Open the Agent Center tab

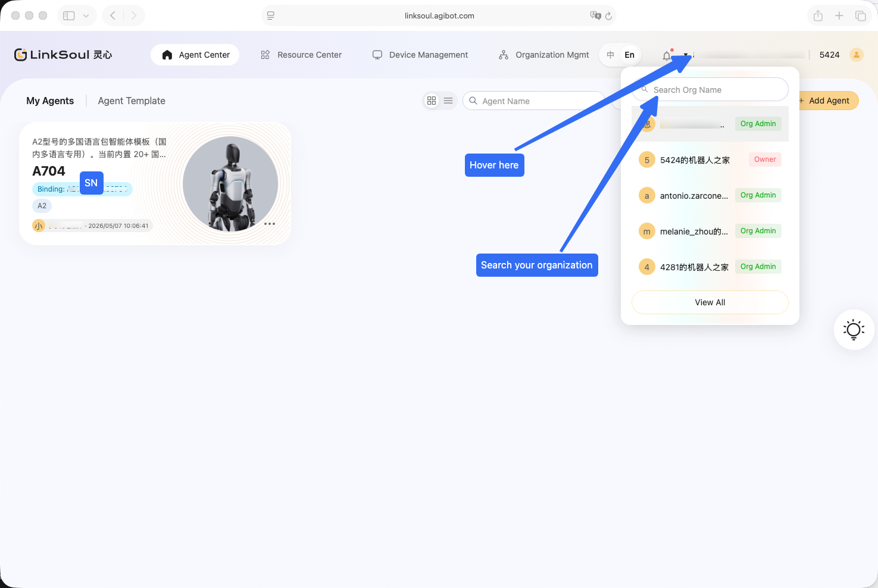tap(195, 55)
